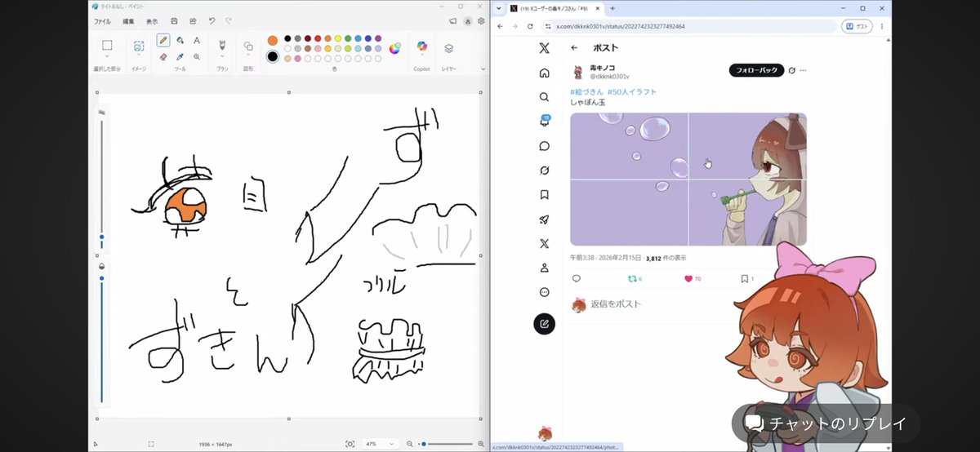980x452 pixels.
Task: Expand the brushes dropdown arrow
Action: (x=221, y=56)
